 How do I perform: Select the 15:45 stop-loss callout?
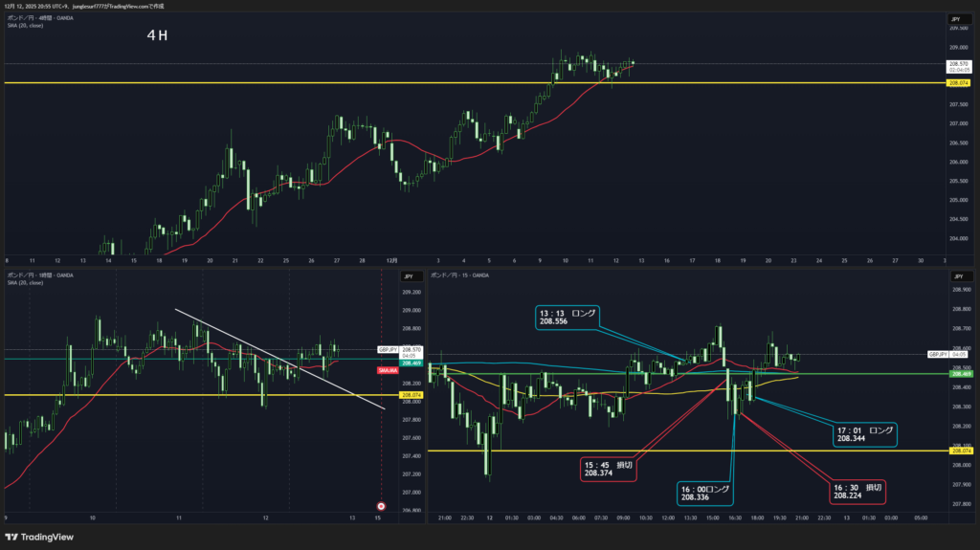click(x=607, y=468)
